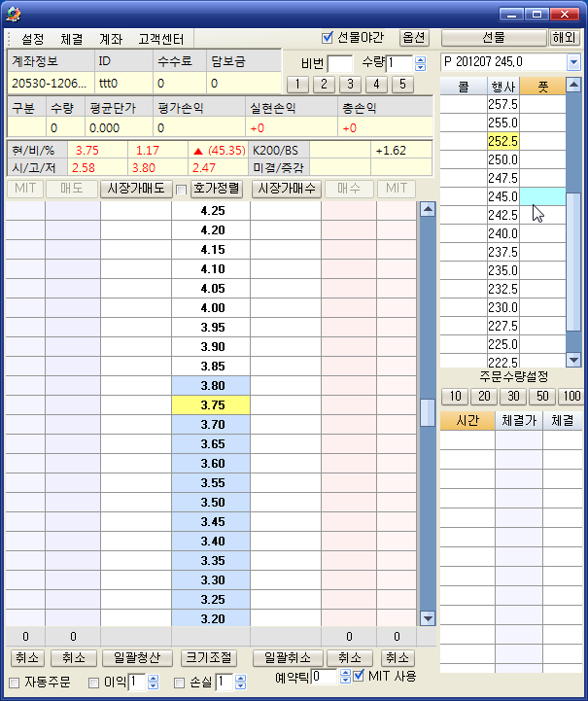Set order quantity to 10
The width and height of the screenshot is (588, 701).
[x=455, y=396]
